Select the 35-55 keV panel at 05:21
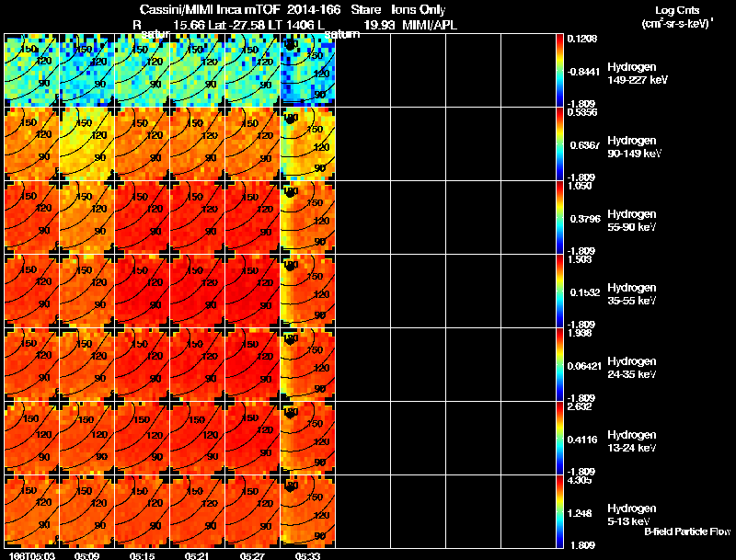Screen dimensions: 736x560 click(197, 291)
